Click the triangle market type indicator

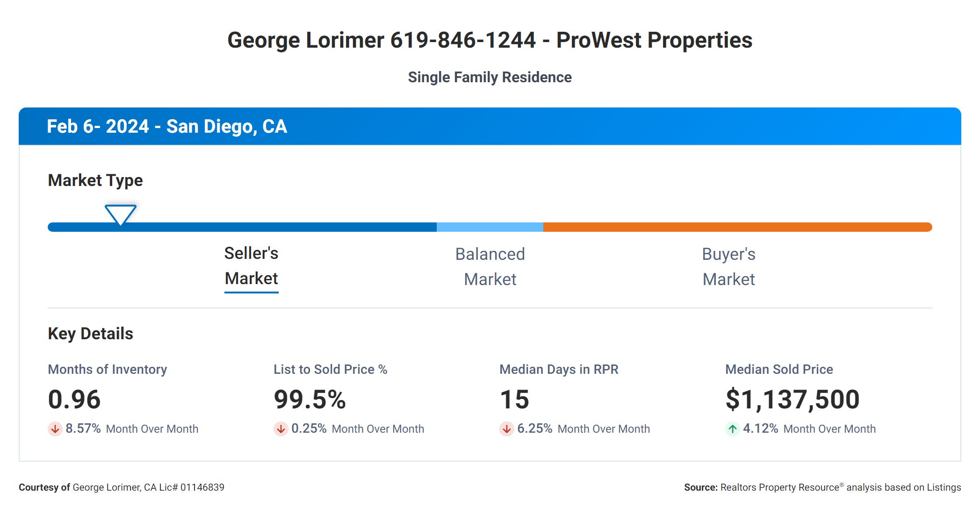(x=121, y=214)
